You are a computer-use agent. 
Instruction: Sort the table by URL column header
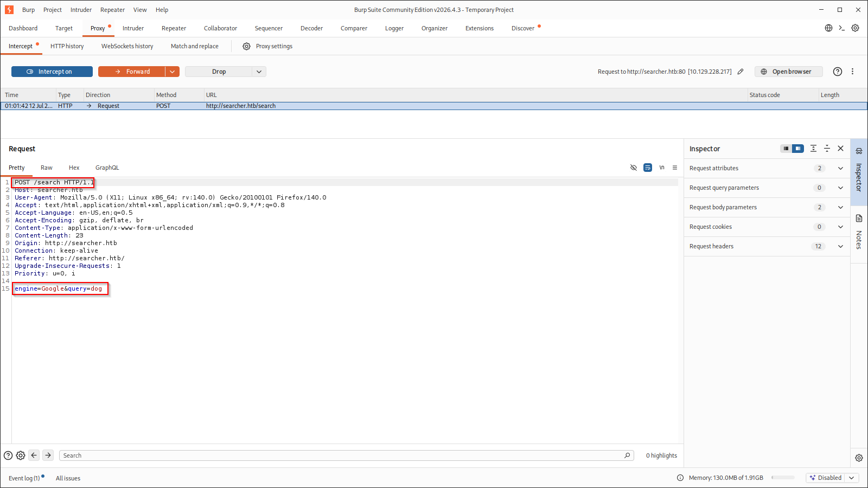(x=476, y=95)
